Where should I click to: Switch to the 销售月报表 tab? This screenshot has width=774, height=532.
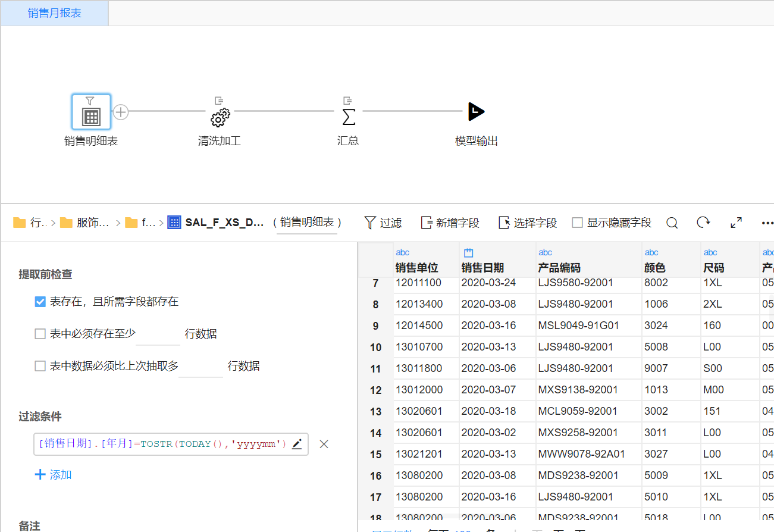pyautogui.click(x=55, y=13)
